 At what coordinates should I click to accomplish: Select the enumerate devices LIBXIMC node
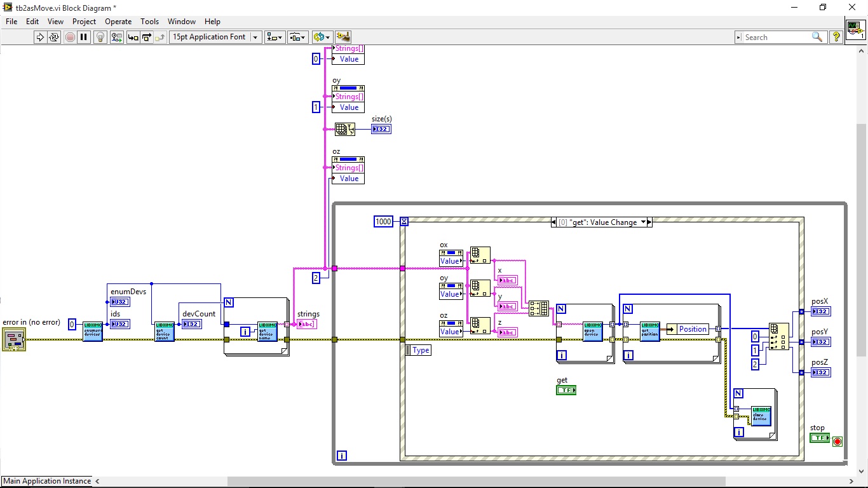coord(92,332)
